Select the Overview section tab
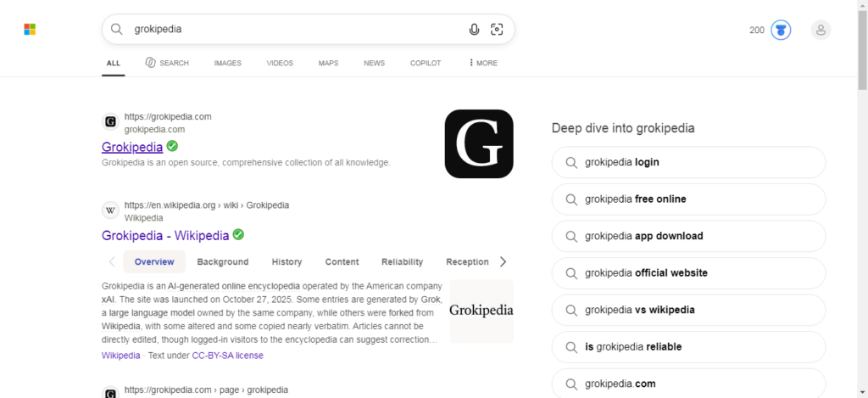Screen dimensions: 868x398 154,261
